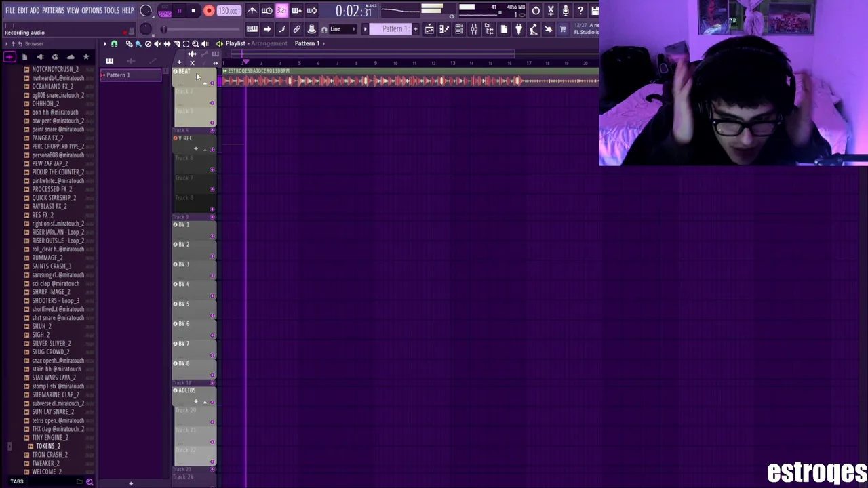Open the Channel rack icon

pyautogui.click(x=459, y=29)
